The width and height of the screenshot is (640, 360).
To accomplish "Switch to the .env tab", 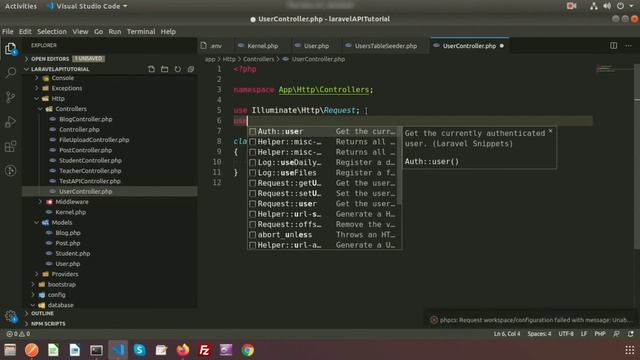I will coord(215,46).
